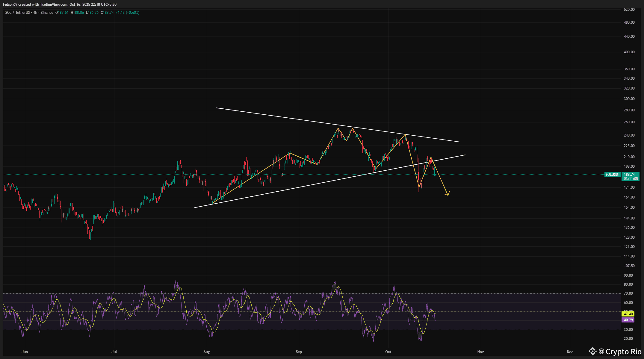
Task: Click the Oct label on time axis
Action: pyautogui.click(x=388, y=352)
